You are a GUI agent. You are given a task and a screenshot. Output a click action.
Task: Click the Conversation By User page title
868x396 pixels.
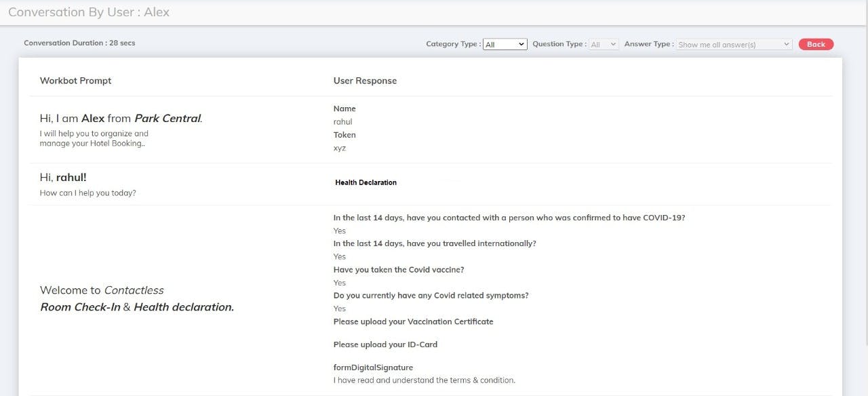tap(89, 12)
